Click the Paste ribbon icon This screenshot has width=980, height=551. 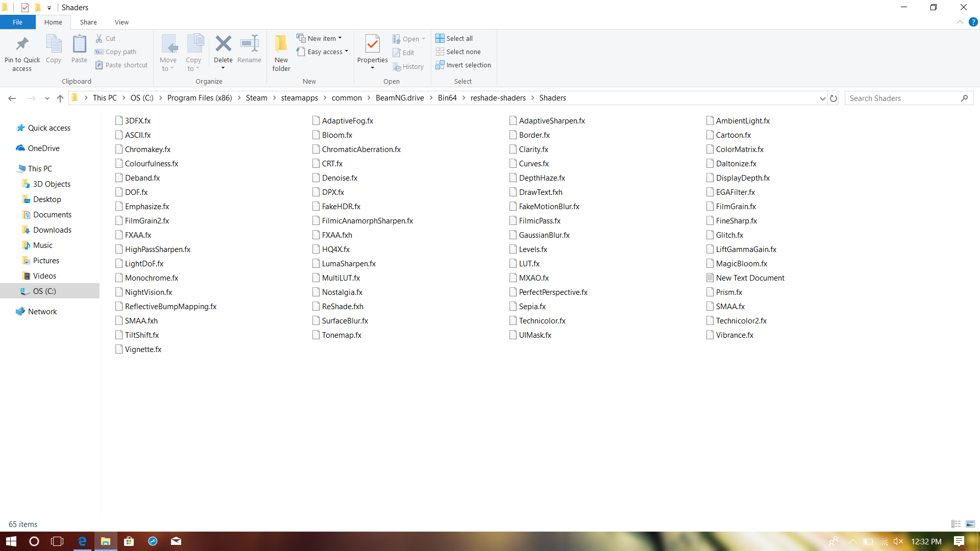(79, 44)
